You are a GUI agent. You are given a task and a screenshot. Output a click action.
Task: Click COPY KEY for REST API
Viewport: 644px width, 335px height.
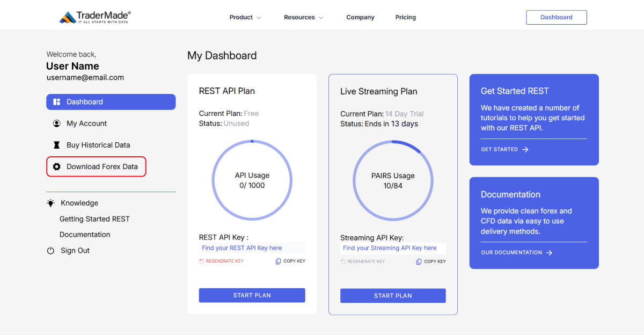pyautogui.click(x=290, y=261)
